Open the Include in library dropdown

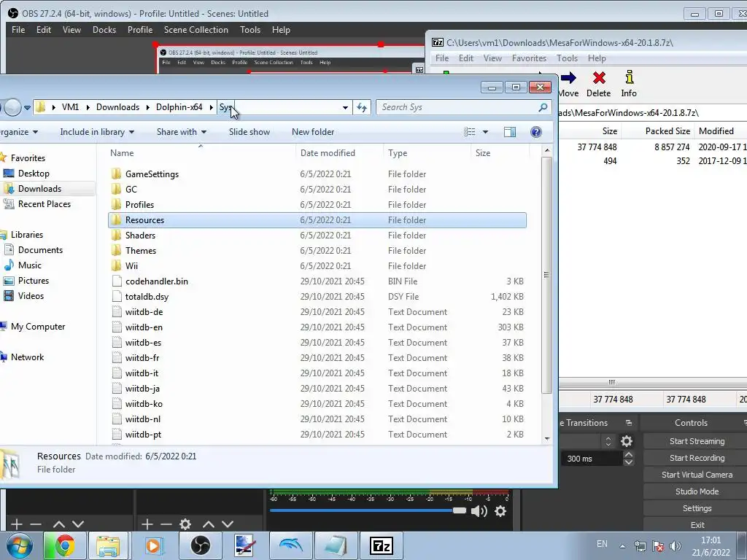click(x=97, y=132)
